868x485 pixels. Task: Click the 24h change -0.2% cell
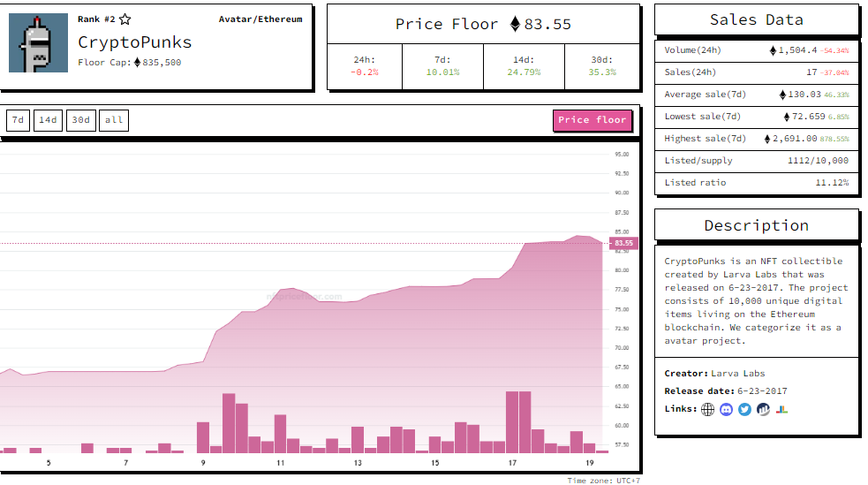tap(365, 66)
